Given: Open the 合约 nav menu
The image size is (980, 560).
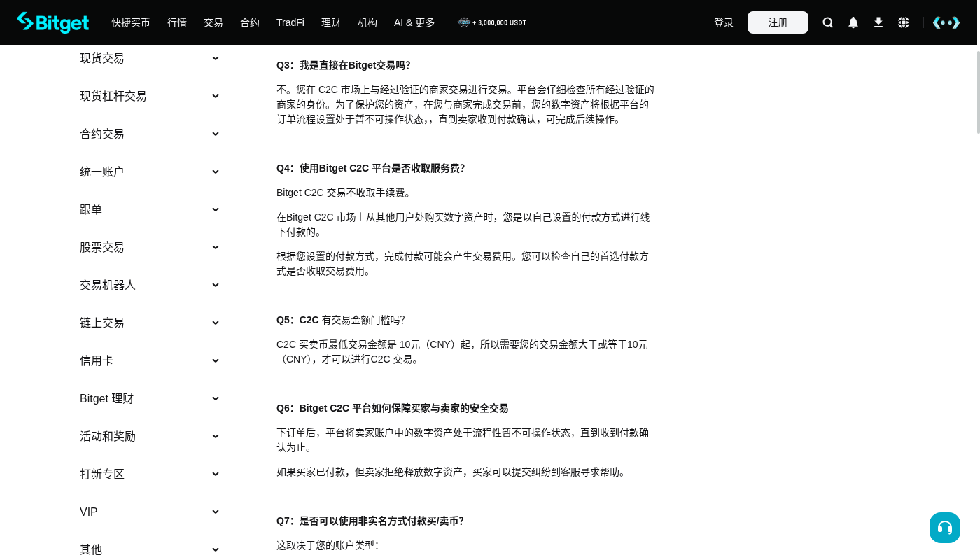Looking at the screenshot, I should pyautogui.click(x=250, y=22).
